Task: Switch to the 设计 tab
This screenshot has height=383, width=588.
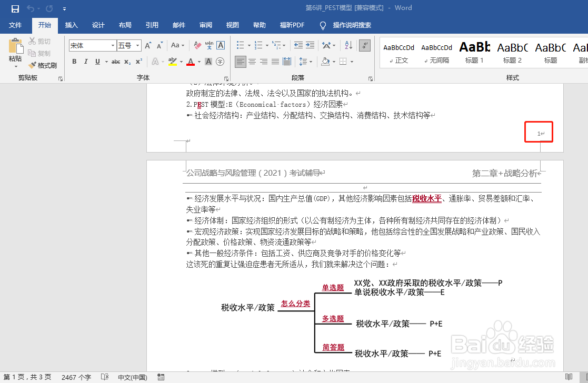Action: (x=98, y=25)
